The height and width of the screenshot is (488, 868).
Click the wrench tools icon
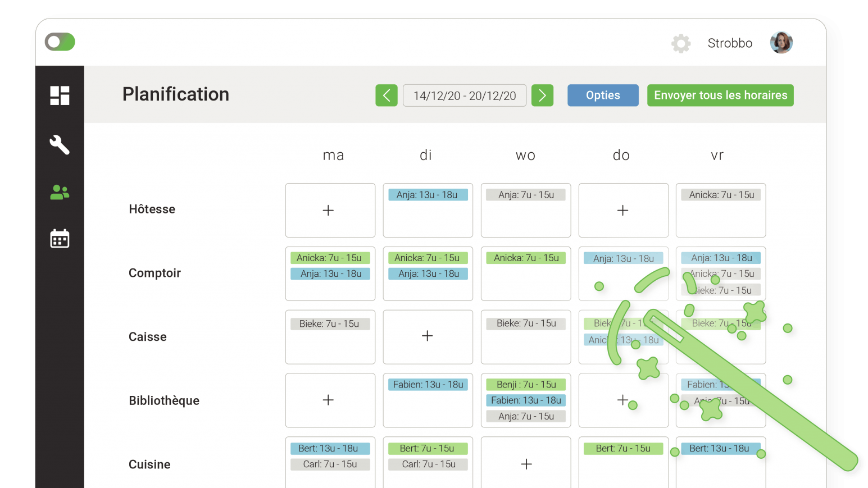pyautogui.click(x=60, y=144)
